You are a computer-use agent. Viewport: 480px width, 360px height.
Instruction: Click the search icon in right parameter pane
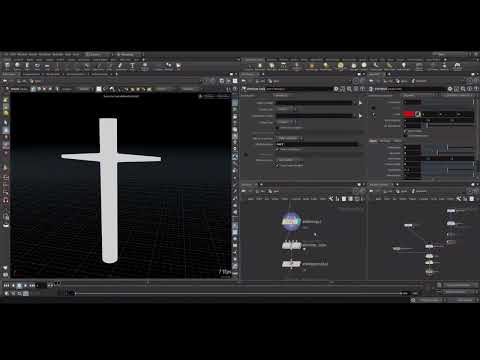click(x=463, y=89)
